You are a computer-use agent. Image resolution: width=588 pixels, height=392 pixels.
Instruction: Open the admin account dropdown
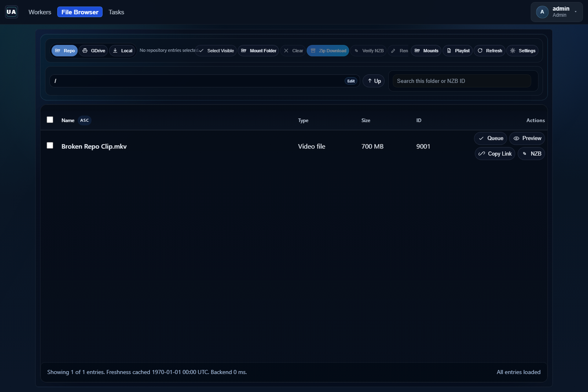click(556, 12)
